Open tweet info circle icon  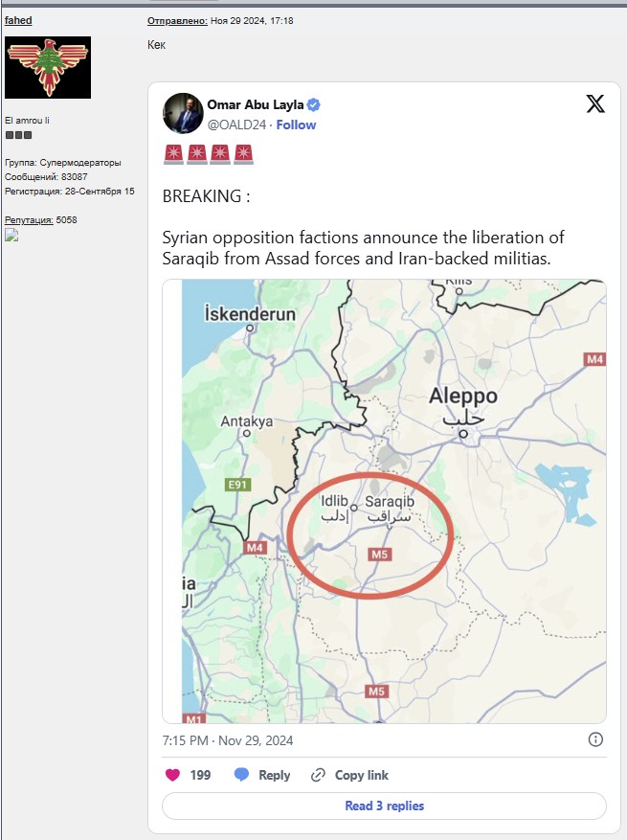pyautogui.click(x=595, y=739)
